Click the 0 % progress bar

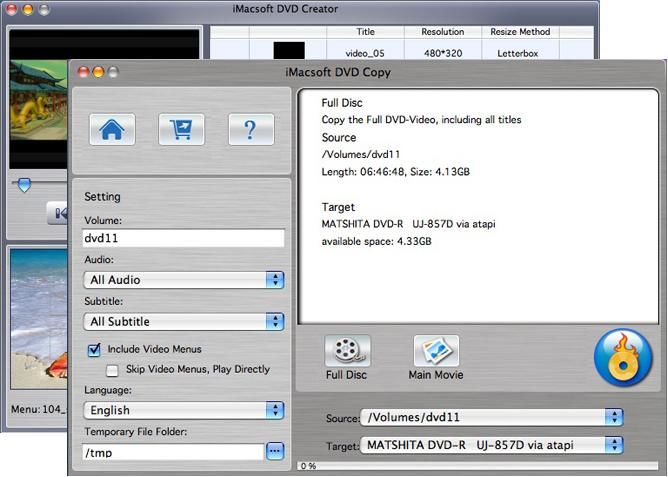pos(477,466)
